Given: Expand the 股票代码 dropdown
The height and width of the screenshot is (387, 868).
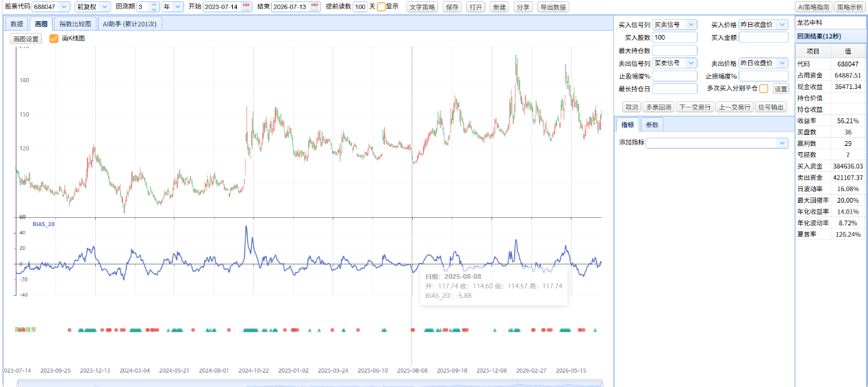Looking at the screenshot, I should (x=51, y=7).
